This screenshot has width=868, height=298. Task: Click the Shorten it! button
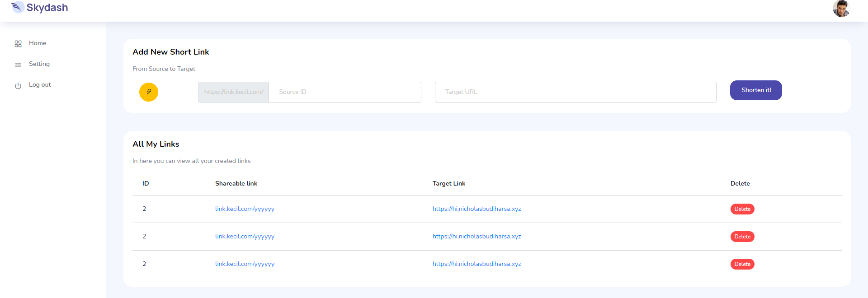pyautogui.click(x=755, y=90)
